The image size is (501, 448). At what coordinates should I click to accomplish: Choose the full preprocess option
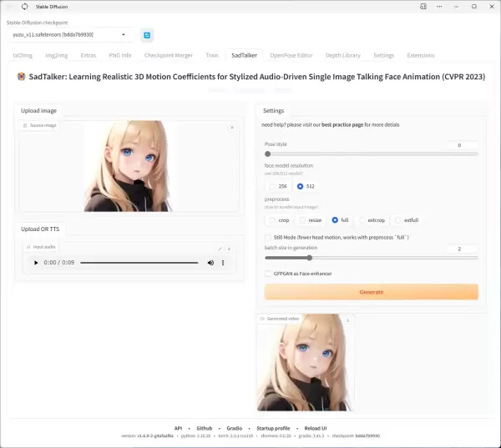point(340,220)
